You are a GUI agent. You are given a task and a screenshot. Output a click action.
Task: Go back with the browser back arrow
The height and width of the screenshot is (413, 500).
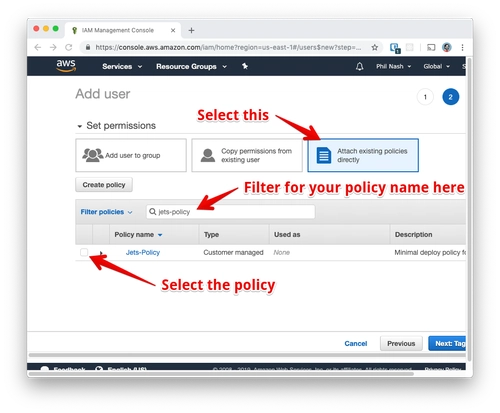click(38, 47)
